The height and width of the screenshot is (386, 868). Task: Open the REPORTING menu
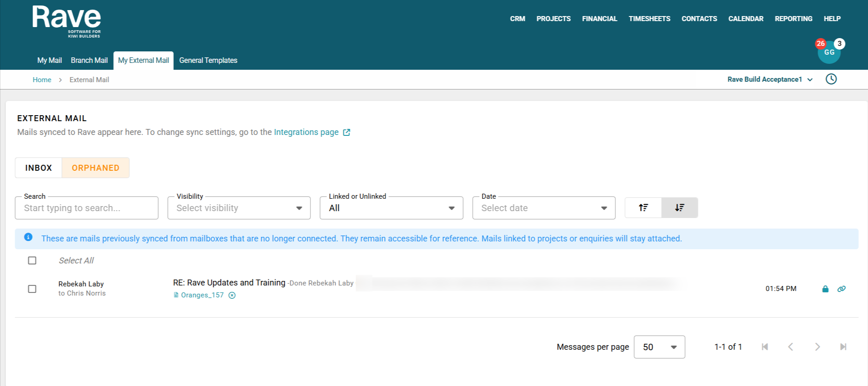[793, 19]
